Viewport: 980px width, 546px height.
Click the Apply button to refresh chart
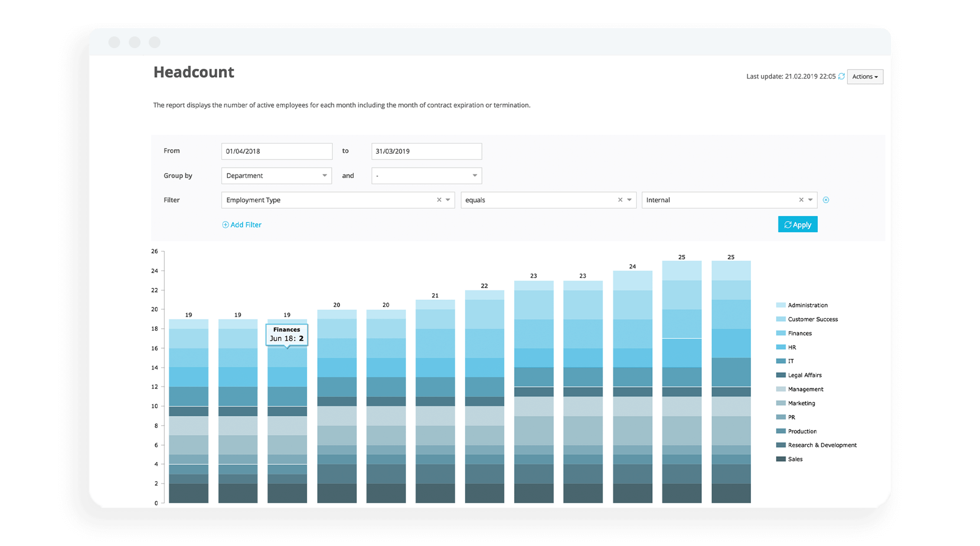(798, 224)
